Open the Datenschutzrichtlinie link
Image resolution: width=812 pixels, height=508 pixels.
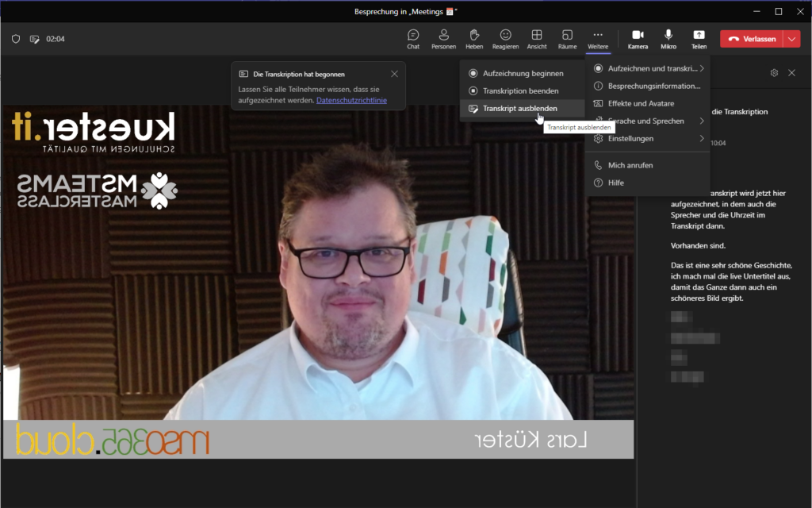click(351, 100)
